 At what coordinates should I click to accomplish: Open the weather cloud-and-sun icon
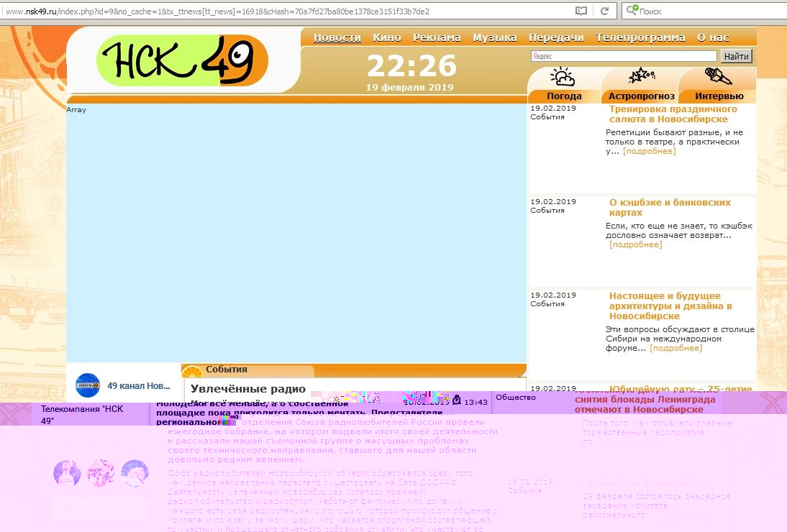pyautogui.click(x=562, y=77)
